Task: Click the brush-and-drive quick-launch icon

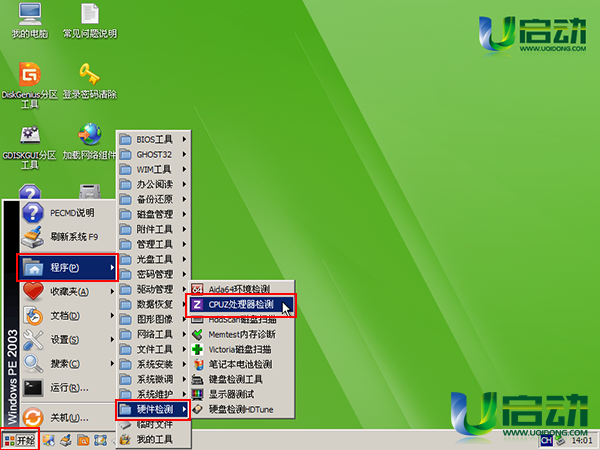Action: pyautogui.click(x=66, y=440)
